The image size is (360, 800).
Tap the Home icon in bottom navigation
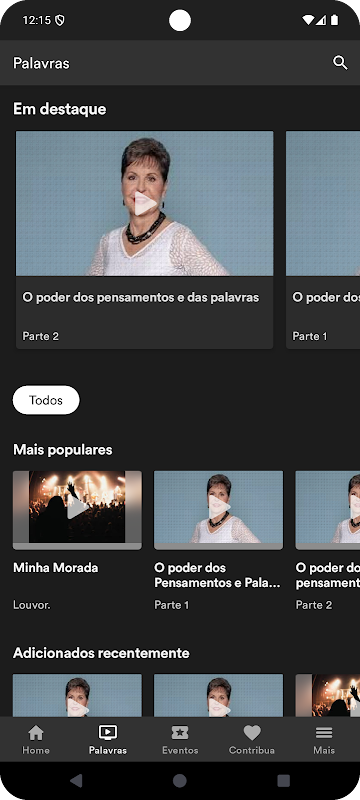pos(36,733)
